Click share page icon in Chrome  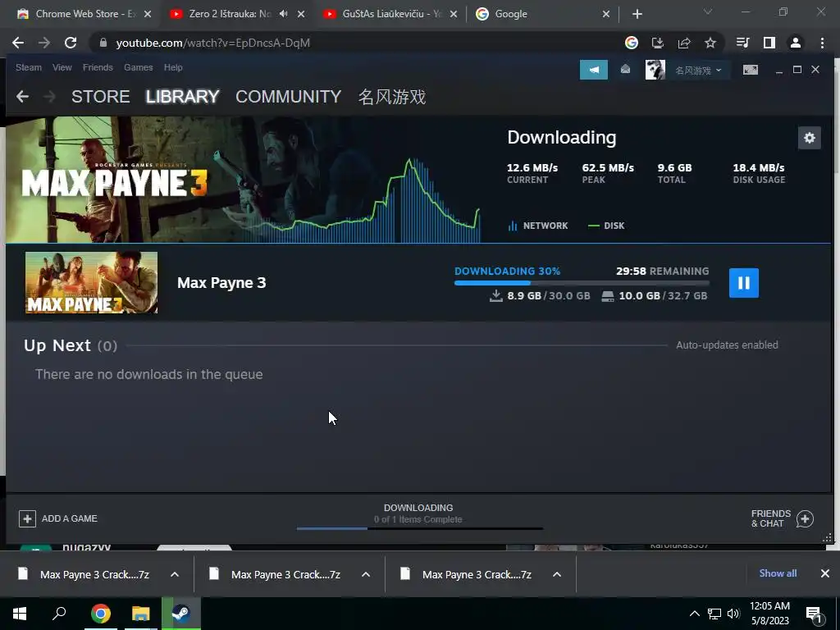coord(684,43)
